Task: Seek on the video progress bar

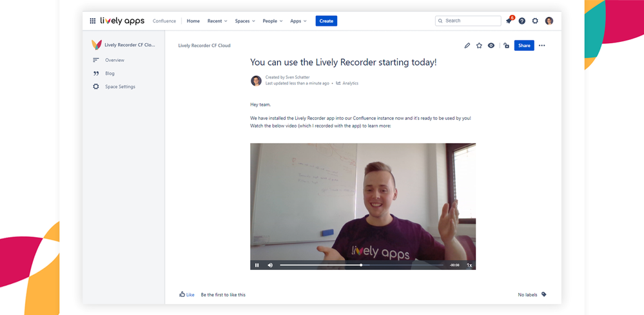Action: coord(362,265)
